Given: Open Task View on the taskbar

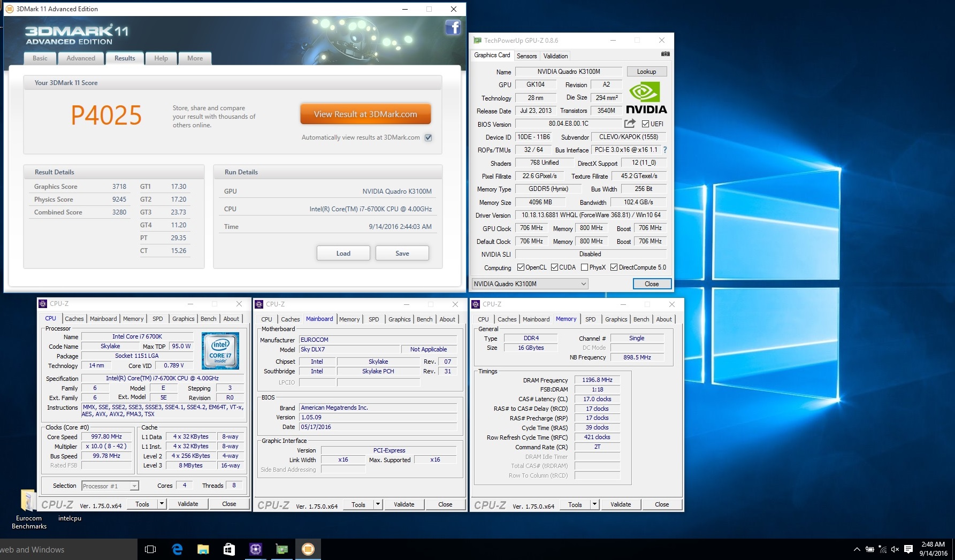Looking at the screenshot, I should (x=150, y=549).
